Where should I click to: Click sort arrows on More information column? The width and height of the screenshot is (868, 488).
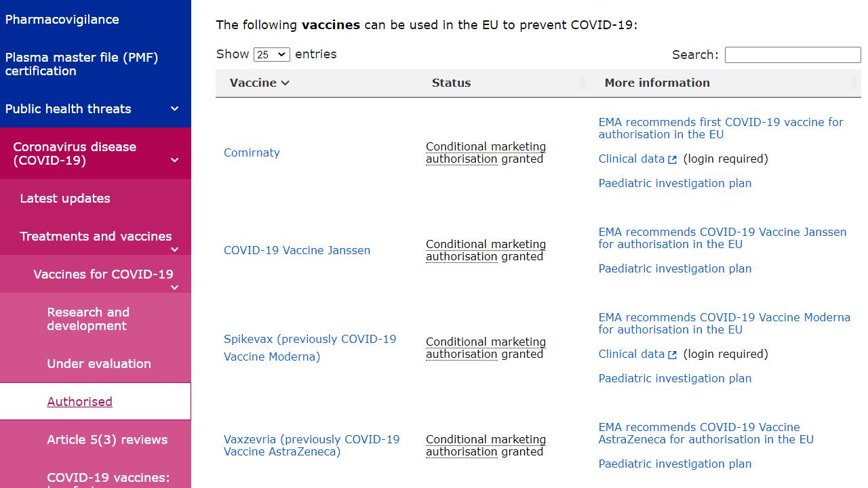(854, 83)
